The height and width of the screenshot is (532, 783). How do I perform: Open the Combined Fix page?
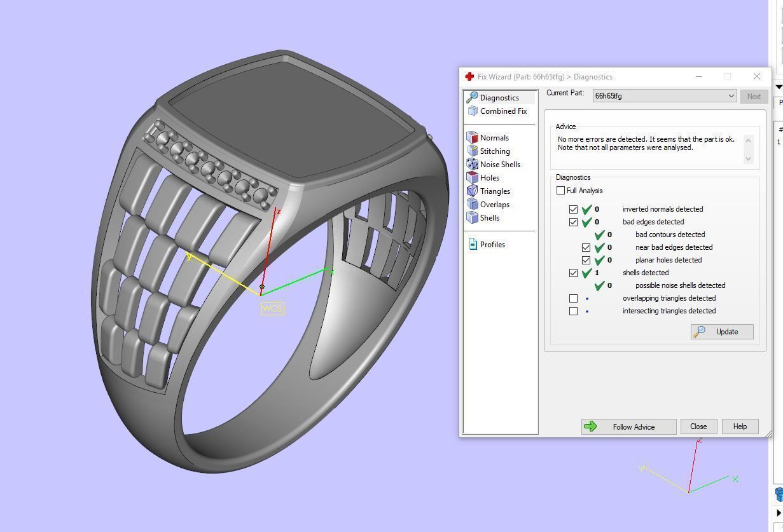pos(503,111)
